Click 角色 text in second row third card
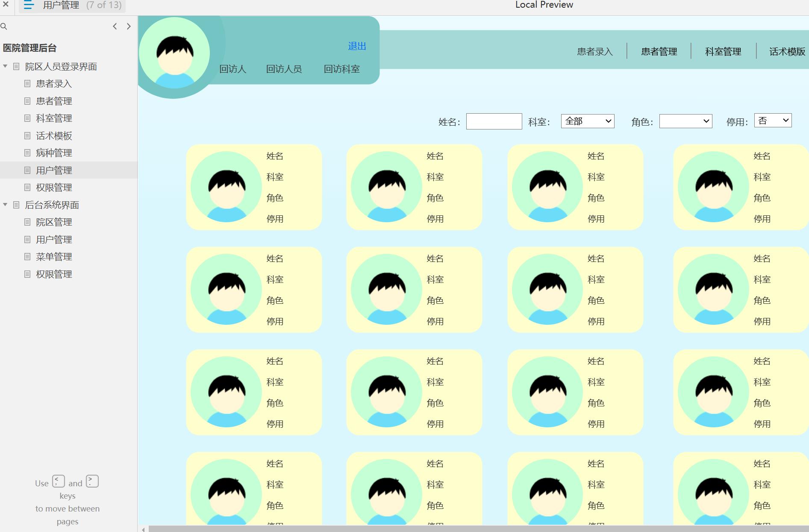Screen dimensions: 809x532 click(x=596, y=300)
